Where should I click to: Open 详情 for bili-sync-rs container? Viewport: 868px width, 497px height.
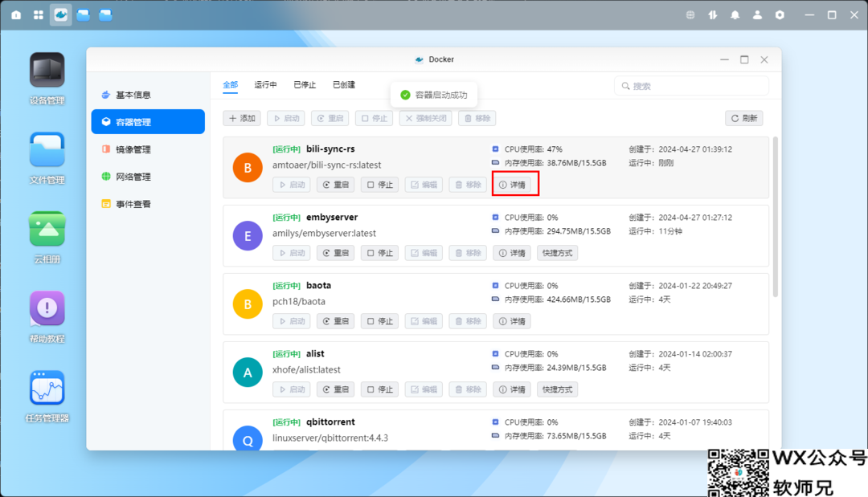click(512, 185)
